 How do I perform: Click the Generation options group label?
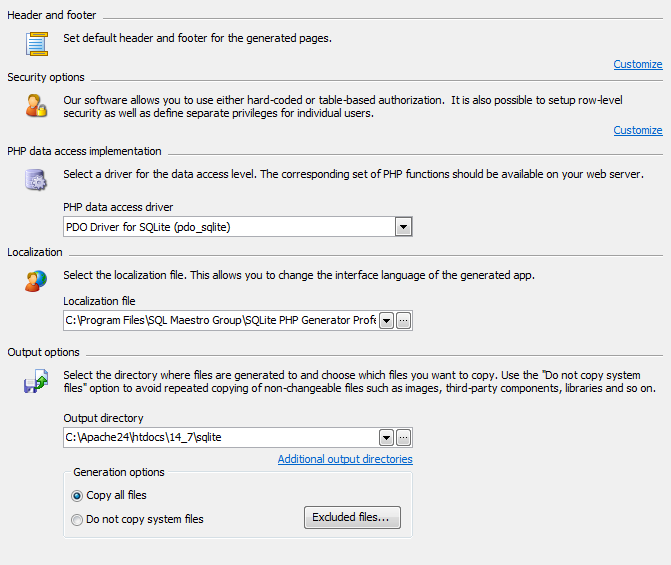[119, 472]
